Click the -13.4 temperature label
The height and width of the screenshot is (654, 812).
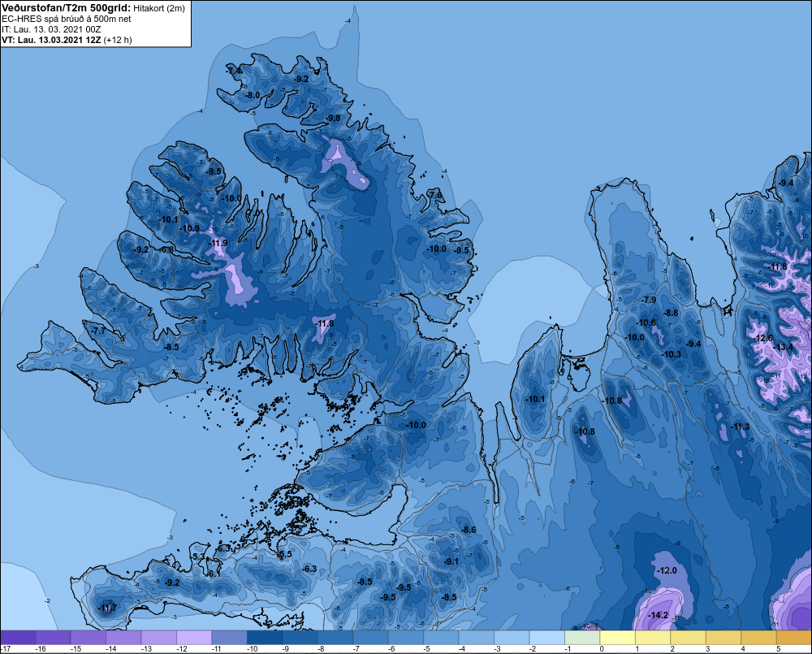783,347
